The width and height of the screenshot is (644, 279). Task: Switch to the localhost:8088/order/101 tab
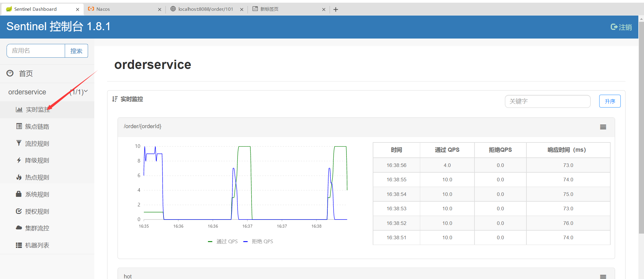point(205,9)
